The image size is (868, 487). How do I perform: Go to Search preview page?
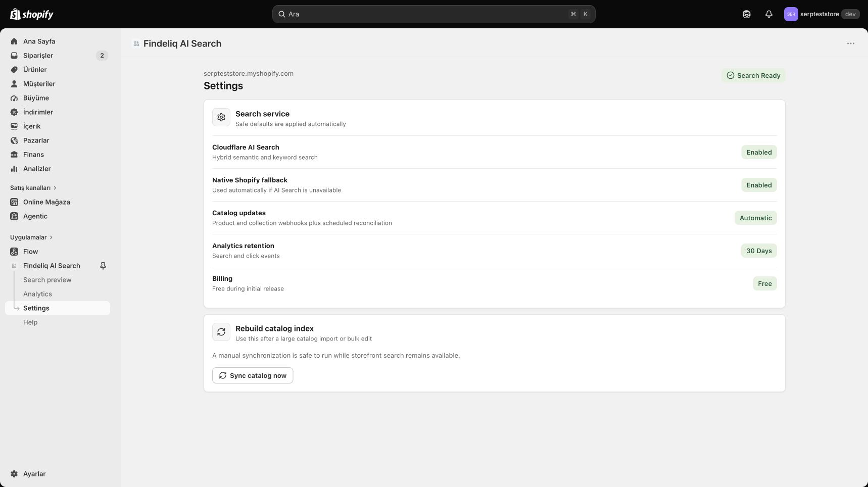pos(47,280)
